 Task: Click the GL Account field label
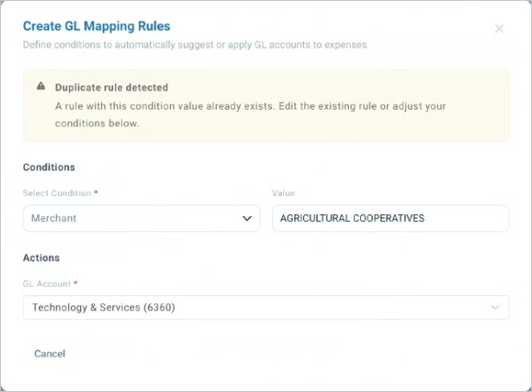coord(47,283)
